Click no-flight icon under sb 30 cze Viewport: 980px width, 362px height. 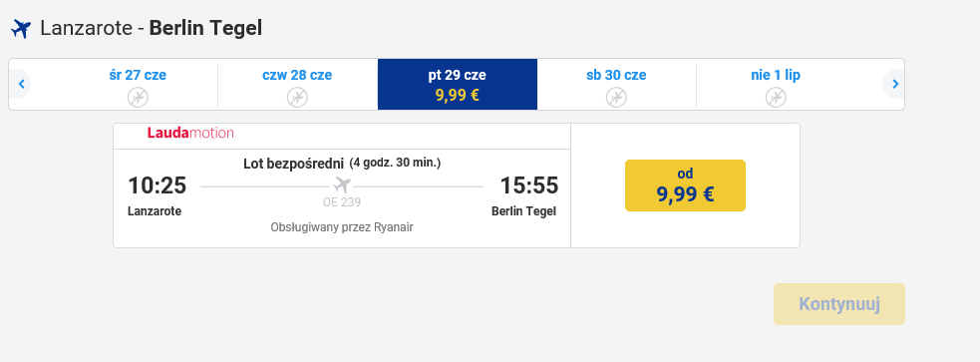pyautogui.click(x=616, y=98)
